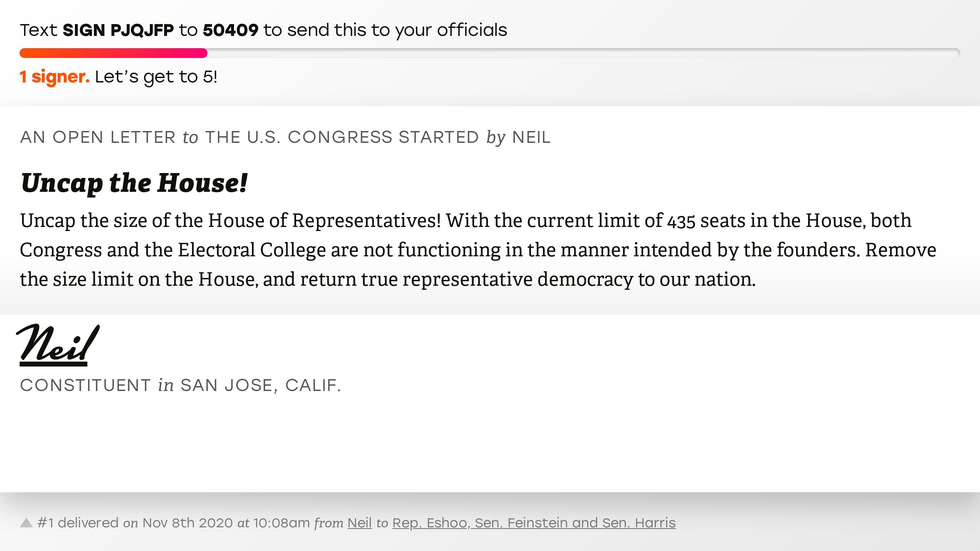This screenshot has width=980, height=551.
Task: Click the 50409 phone number
Action: coord(231,30)
